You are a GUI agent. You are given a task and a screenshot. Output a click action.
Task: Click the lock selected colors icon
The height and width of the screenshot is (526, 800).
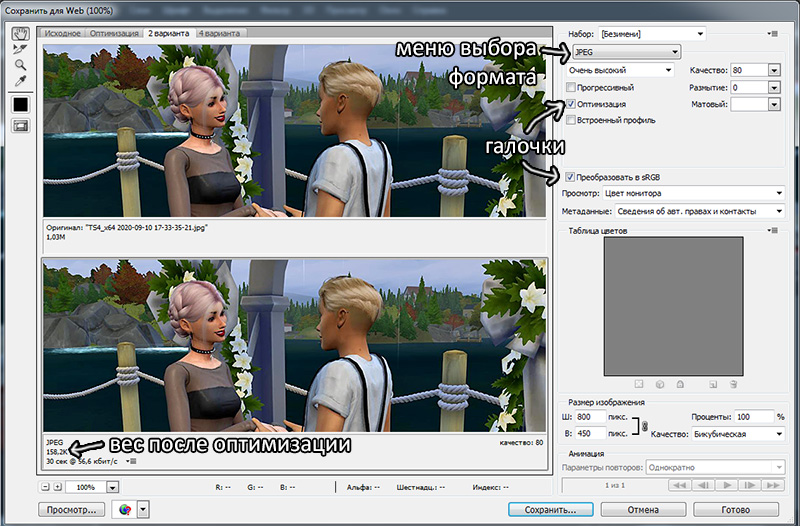[680, 384]
